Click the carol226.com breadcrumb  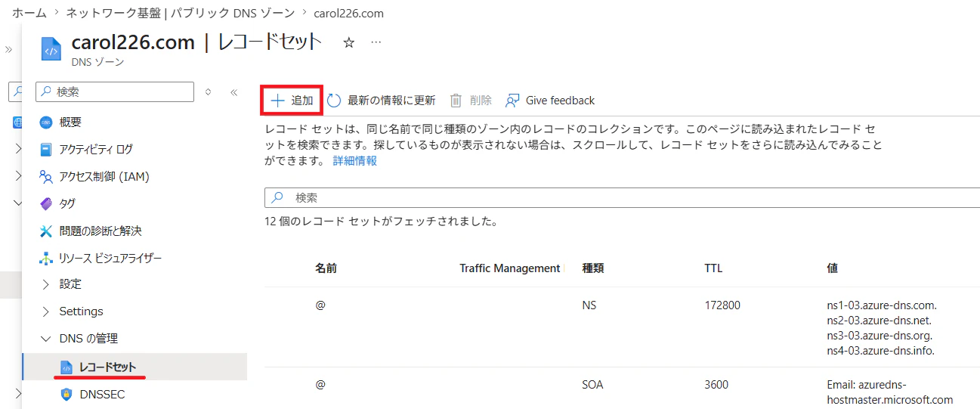tap(348, 13)
